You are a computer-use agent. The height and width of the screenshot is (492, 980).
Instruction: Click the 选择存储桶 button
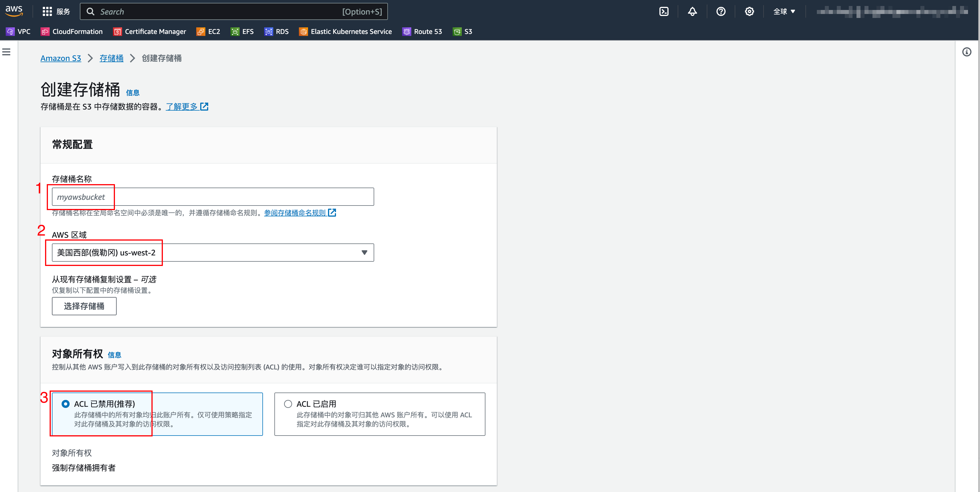pyautogui.click(x=84, y=306)
